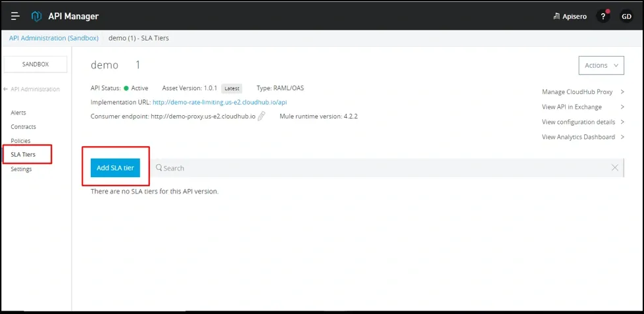Open the demo-rate-limiting implementation URL link
Image resolution: width=644 pixels, height=314 pixels.
220,102
